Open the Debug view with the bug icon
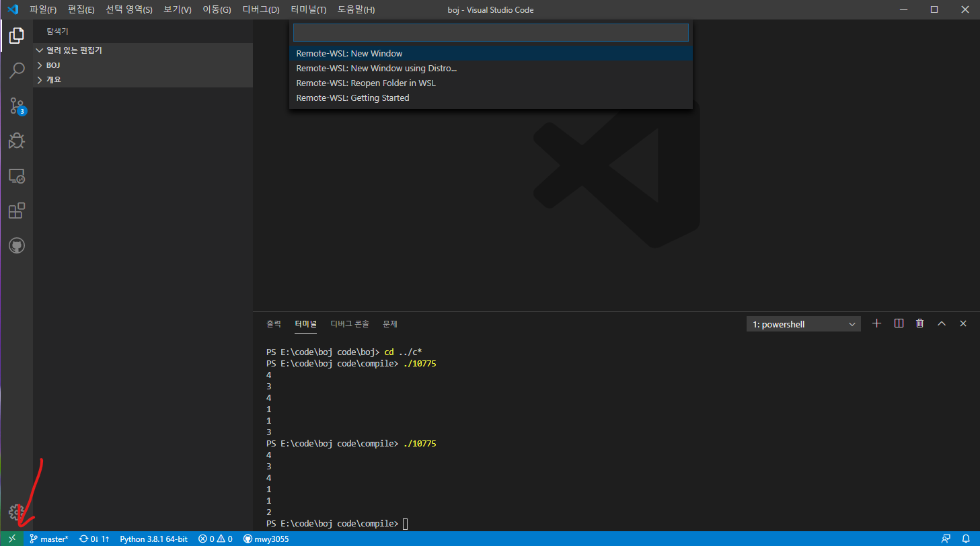 pos(17,141)
